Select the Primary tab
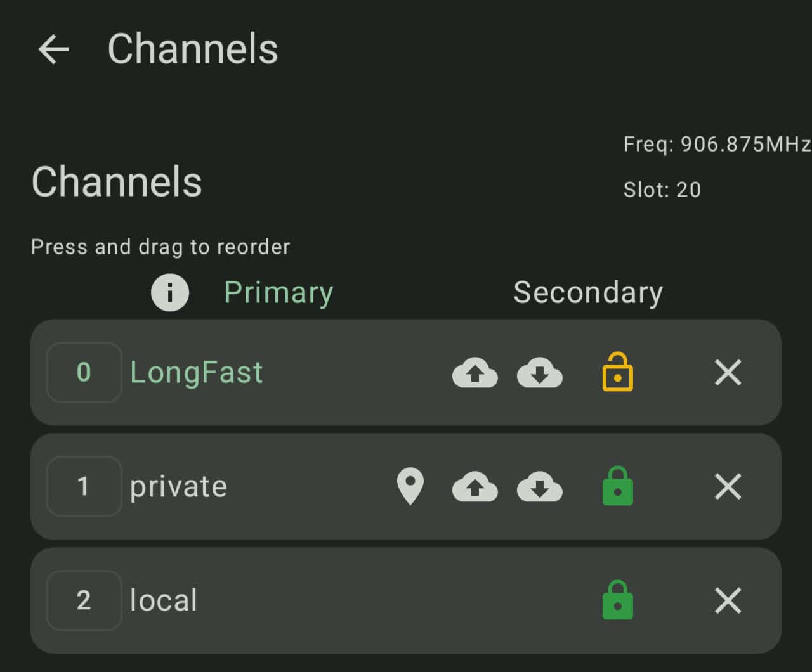 click(278, 292)
